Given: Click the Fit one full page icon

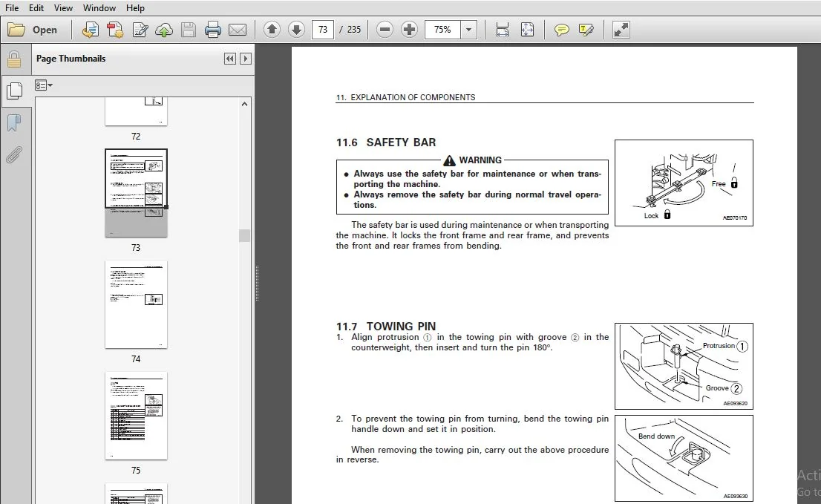Looking at the screenshot, I should pyautogui.click(x=527, y=30).
